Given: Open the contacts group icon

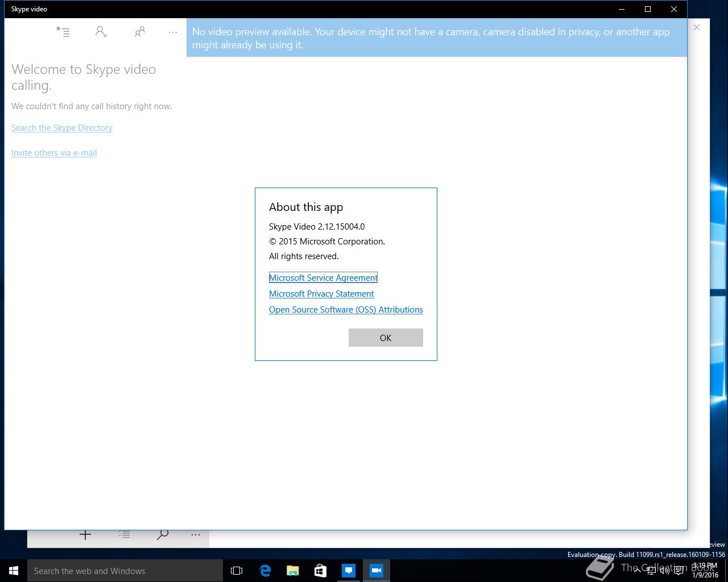Looking at the screenshot, I should click(x=139, y=32).
